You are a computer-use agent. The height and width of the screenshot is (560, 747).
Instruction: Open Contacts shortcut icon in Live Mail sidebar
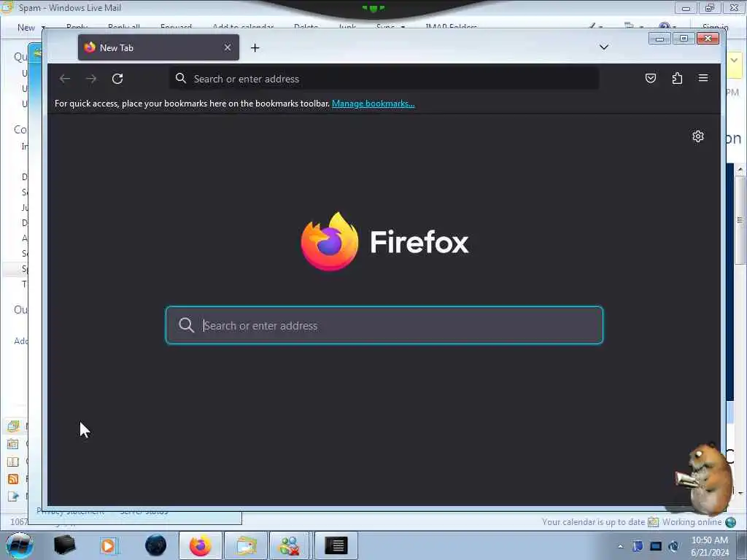point(13,462)
